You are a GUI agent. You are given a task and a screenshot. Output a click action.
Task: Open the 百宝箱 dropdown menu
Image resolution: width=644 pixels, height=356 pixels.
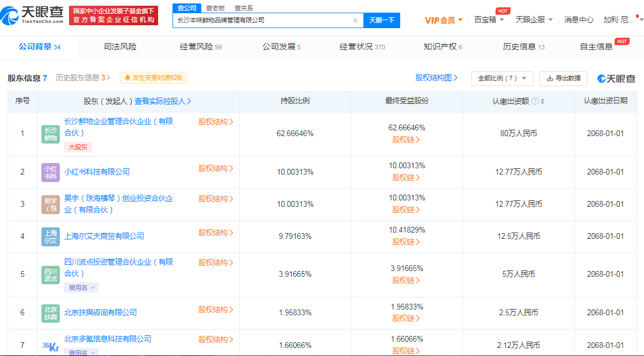tap(486, 19)
